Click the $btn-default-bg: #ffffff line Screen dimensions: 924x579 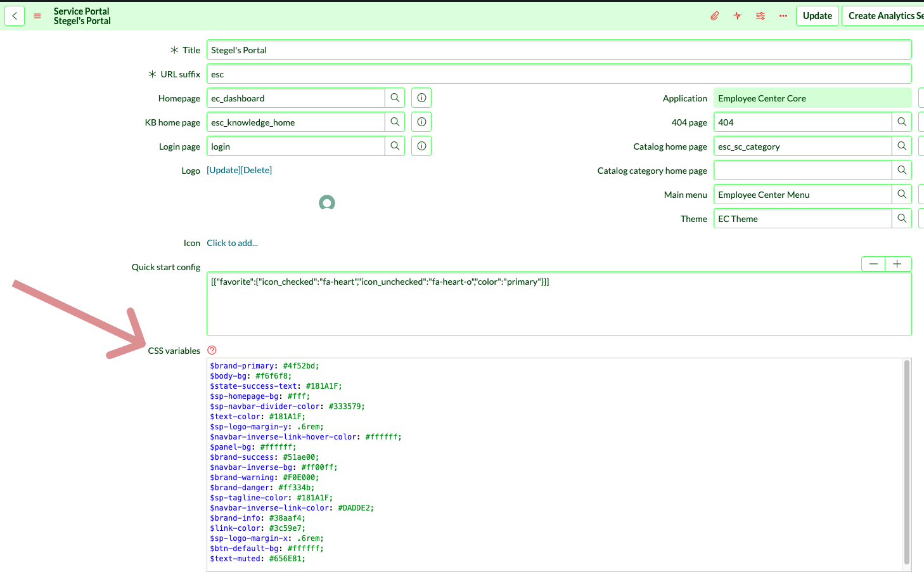[267, 549]
